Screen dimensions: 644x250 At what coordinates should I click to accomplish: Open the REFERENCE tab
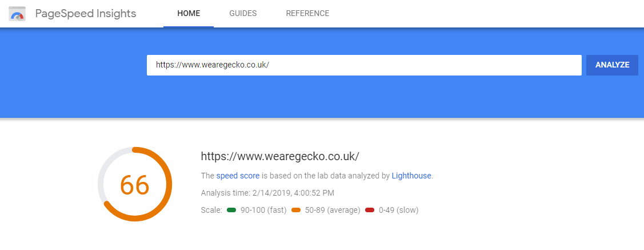pos(307,14)
